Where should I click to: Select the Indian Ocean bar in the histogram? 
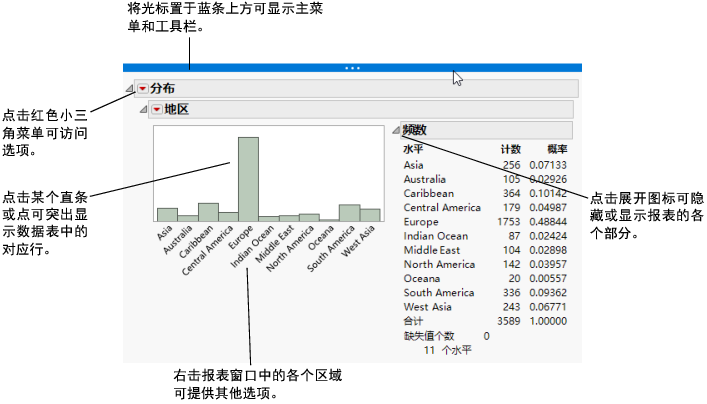[x=269, y=219]
